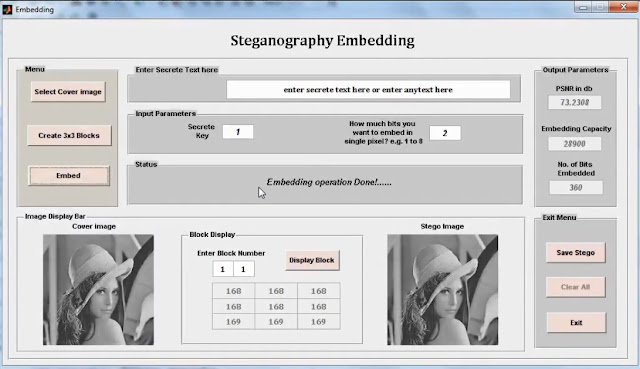The width and height of the screenshot is (640, 369).
Task: Click the first block number field
Action: tap(223, 269)
